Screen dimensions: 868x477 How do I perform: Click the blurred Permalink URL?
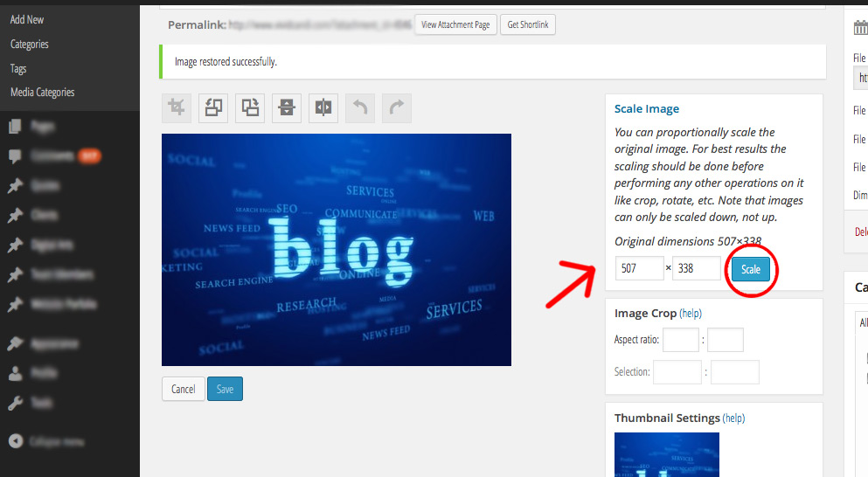320,24
